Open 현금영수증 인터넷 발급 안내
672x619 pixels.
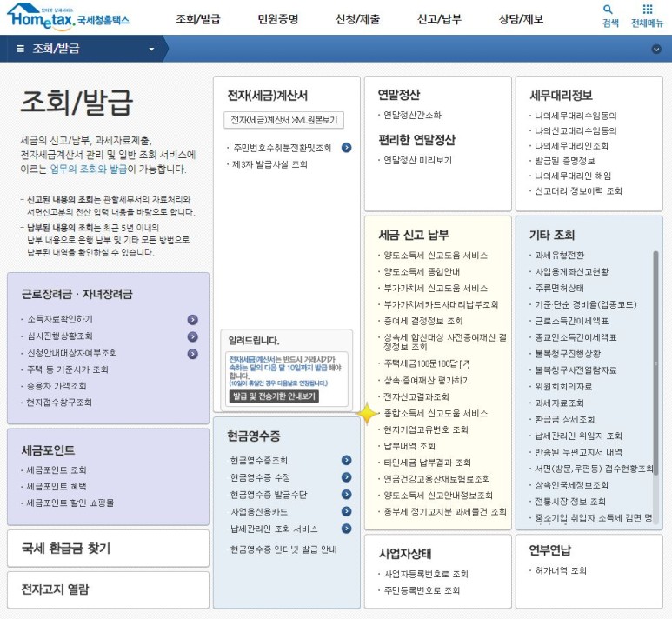[x=283, y=549]
